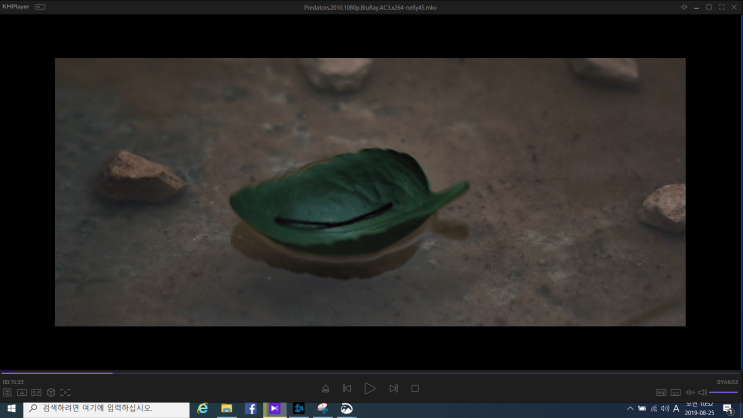Click the 3D cube icon
The height and width of the screenshot is (418, 743).
coord(51,392)
